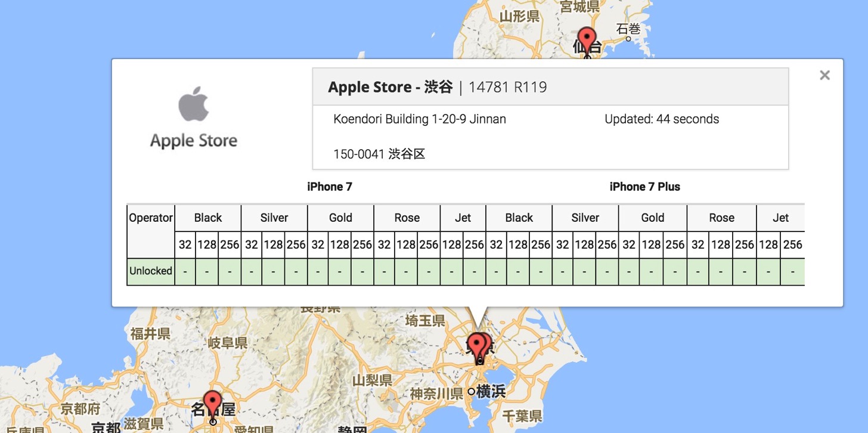This screenshot has width=868, height=433.
Task: Click the Nagoya map pin marker
Action: tap(212, 406)
